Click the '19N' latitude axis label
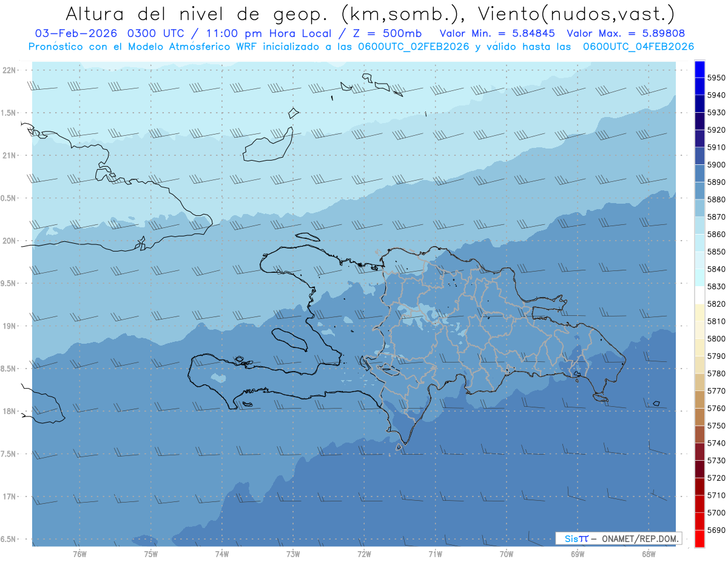This screenshot has width=728, height=562. tap(9, 326)
